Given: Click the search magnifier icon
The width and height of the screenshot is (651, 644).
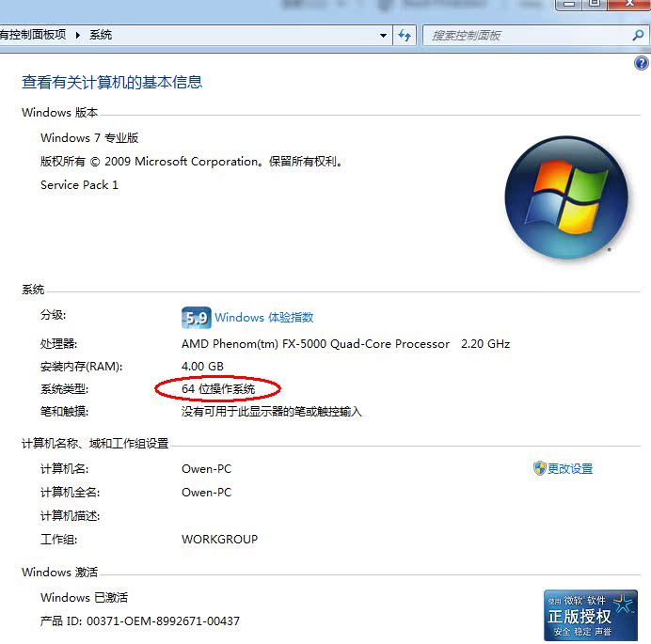Looking at the screenshot, I should [638, 36].
